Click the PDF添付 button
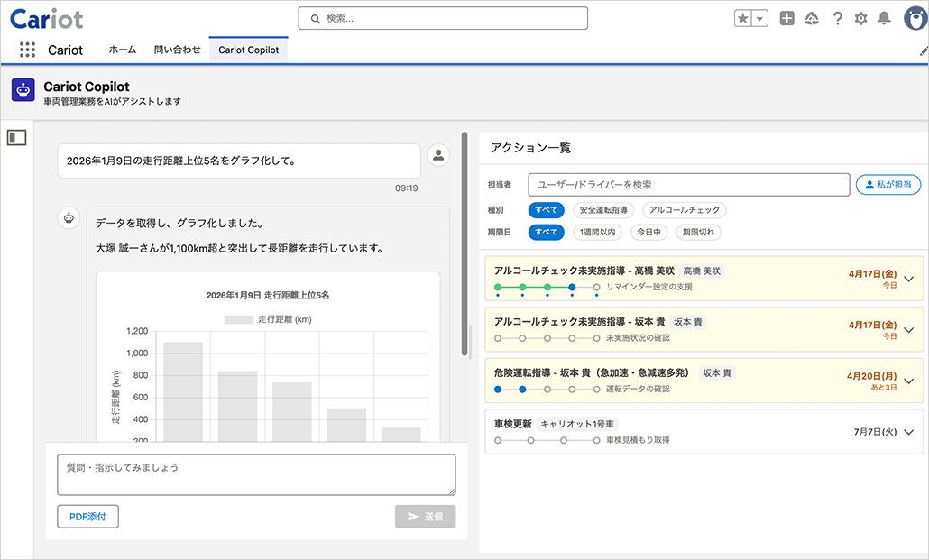This screenshot has width=929, height=560. tap(87, 516)
